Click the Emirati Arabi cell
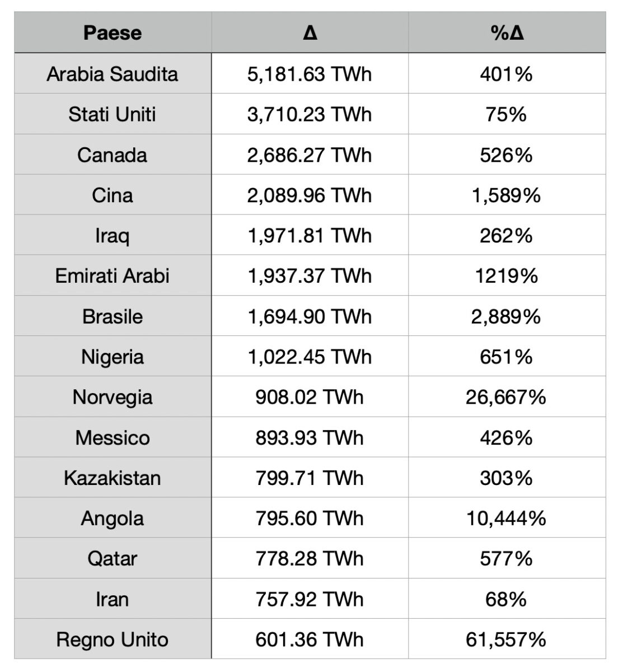Image resolution: width=623 pixels, height=672 pixels. (x=113, y=276)
